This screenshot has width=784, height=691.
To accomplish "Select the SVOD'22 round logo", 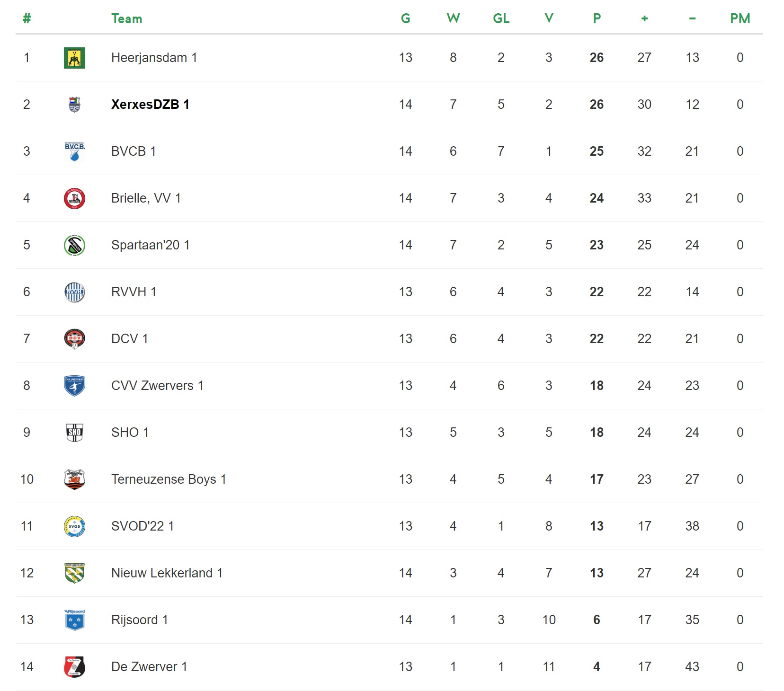I will (74, 526).
